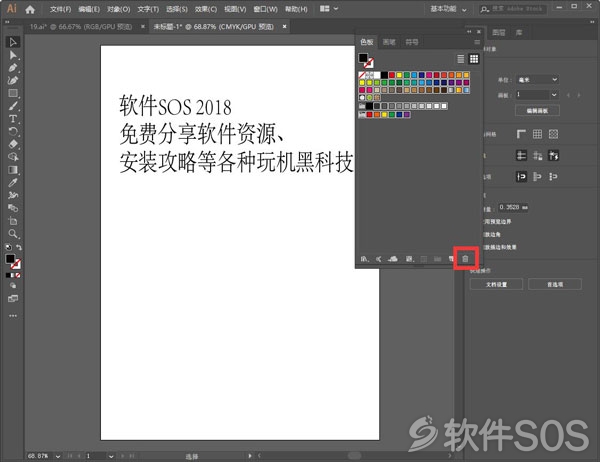Select the Blend tool in toolbar

click(x=13, y=208)
